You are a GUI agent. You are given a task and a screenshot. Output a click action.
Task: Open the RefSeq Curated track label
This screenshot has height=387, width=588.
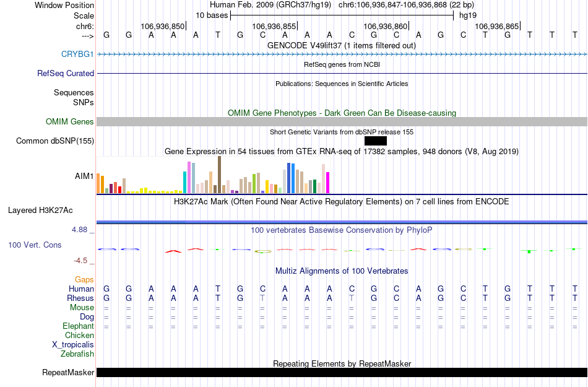66,73
